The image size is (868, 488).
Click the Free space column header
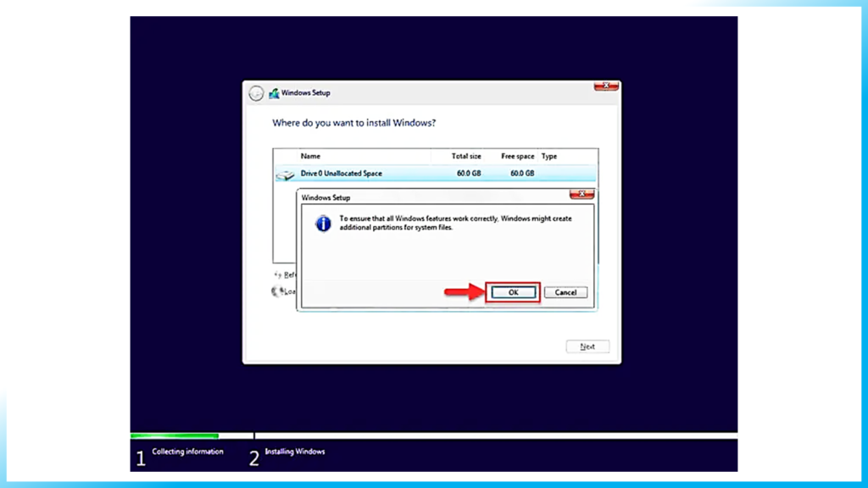coord(516,156)
